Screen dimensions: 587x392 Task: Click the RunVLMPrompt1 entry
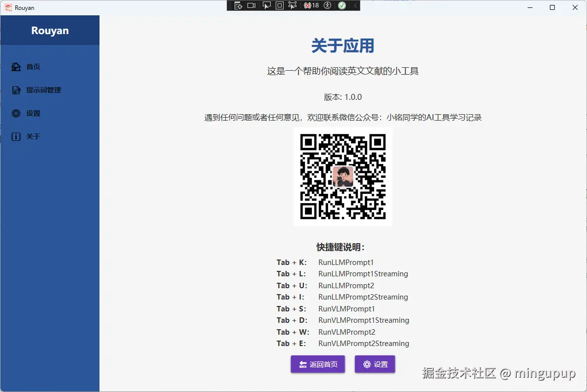click(346, 308)
